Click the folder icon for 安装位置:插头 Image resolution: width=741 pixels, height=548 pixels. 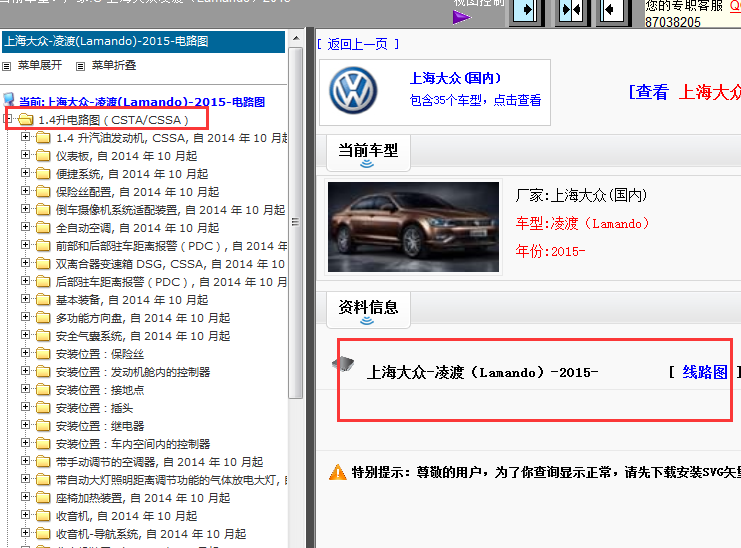43,407
